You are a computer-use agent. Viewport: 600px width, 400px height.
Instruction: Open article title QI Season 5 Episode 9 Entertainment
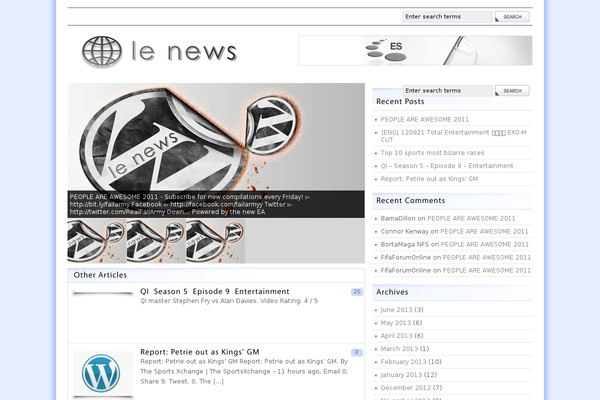pos(215,291)
